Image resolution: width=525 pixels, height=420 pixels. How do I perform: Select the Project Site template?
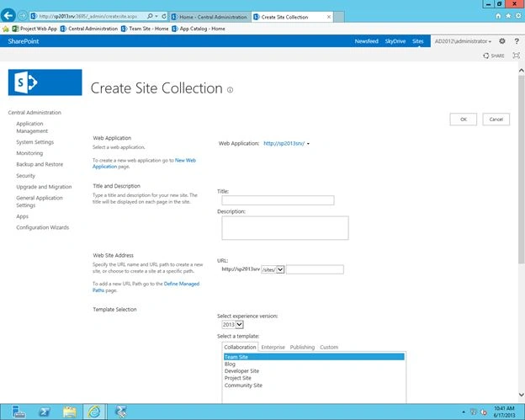coord(238,378)
